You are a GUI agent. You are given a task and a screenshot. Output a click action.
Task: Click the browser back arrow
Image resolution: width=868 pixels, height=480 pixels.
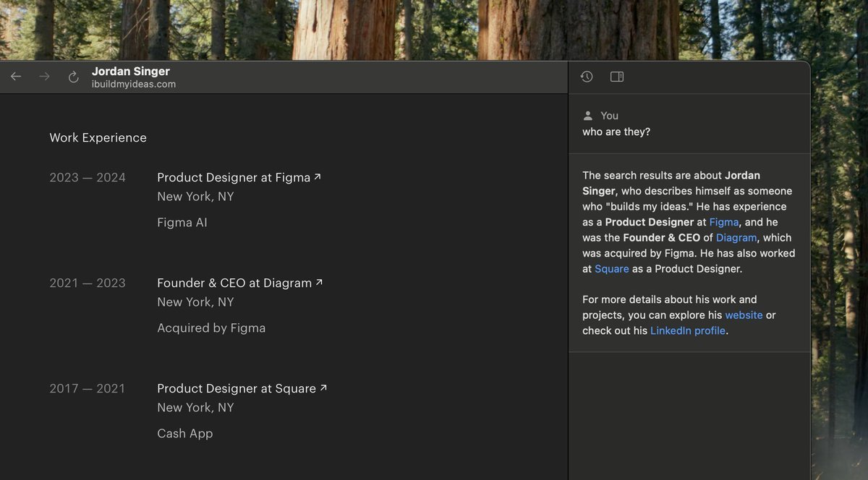coord(16,77)
